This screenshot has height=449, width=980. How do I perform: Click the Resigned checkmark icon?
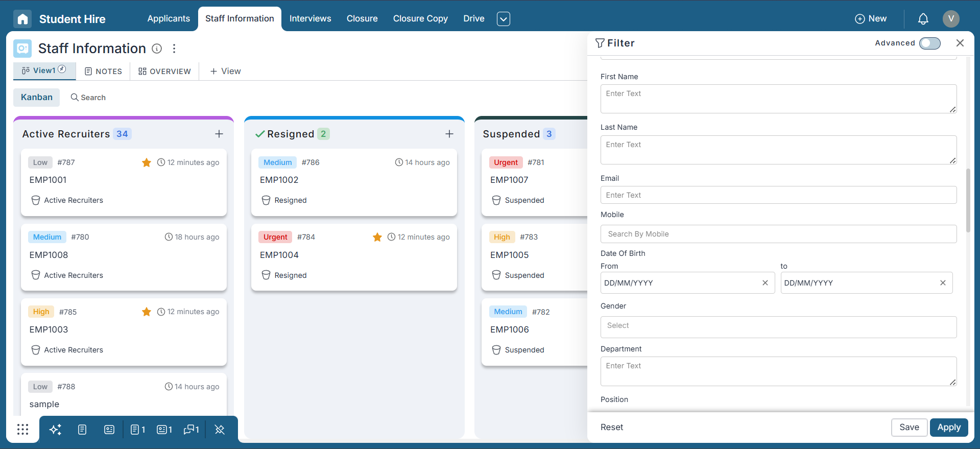pyautogui.click(x=260, y=134)
